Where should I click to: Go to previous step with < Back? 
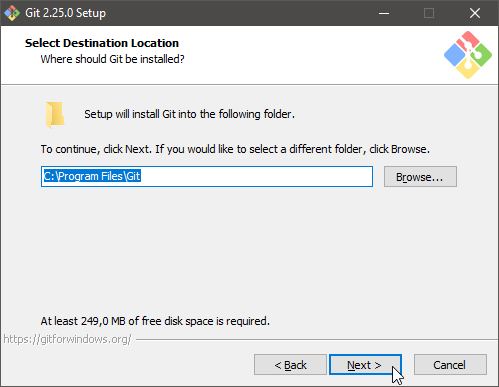pos(290,365)
